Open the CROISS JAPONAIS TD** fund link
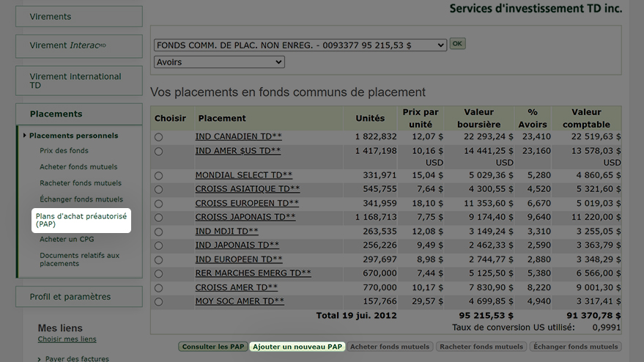 (245, 217)
